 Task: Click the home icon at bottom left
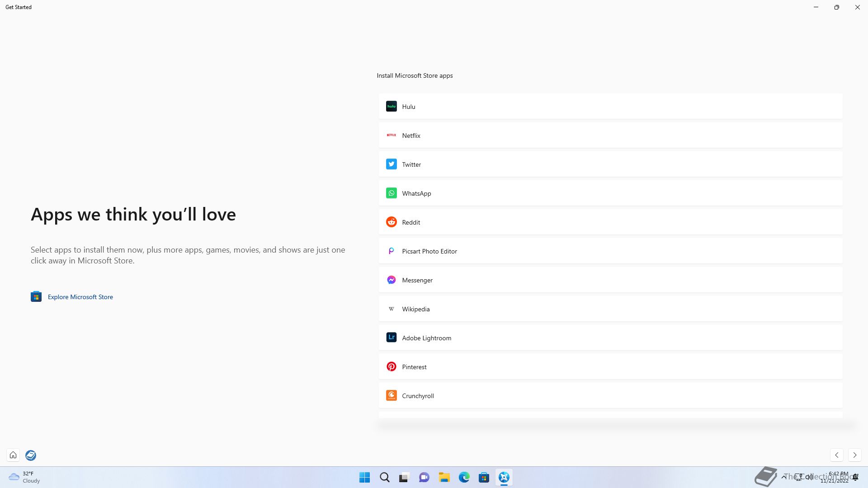[13, 455]
